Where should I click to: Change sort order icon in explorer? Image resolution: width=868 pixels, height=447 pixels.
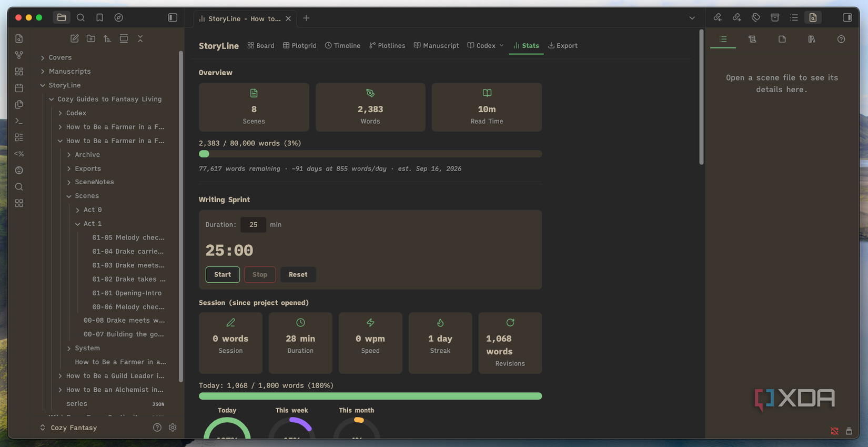click(107, 38)
